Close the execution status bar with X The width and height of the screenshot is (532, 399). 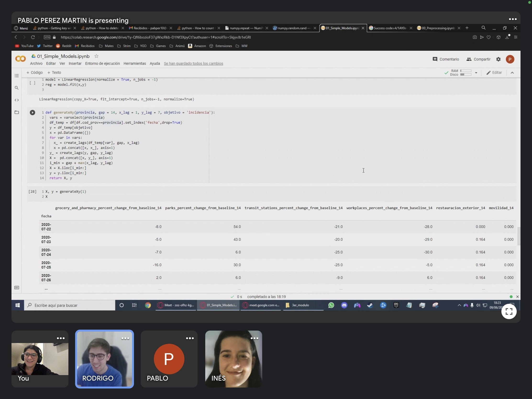pyautogui.click(x=517, y=297)
